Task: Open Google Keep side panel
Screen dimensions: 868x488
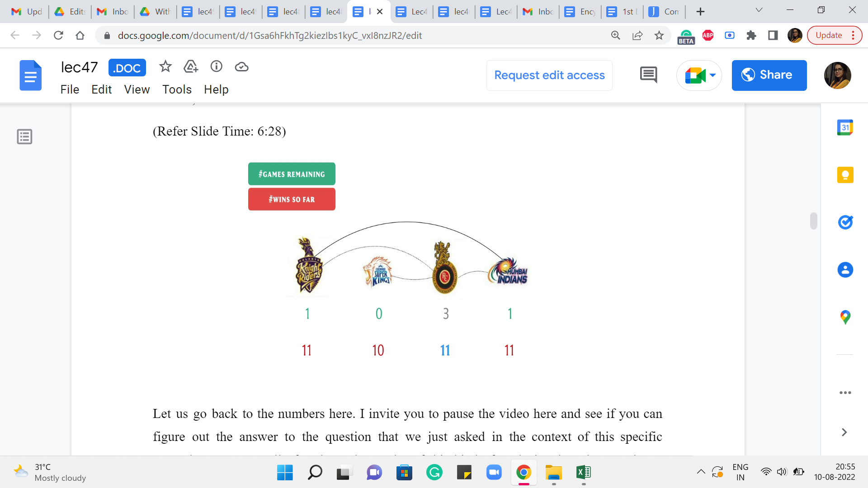Action: point(845,175)
